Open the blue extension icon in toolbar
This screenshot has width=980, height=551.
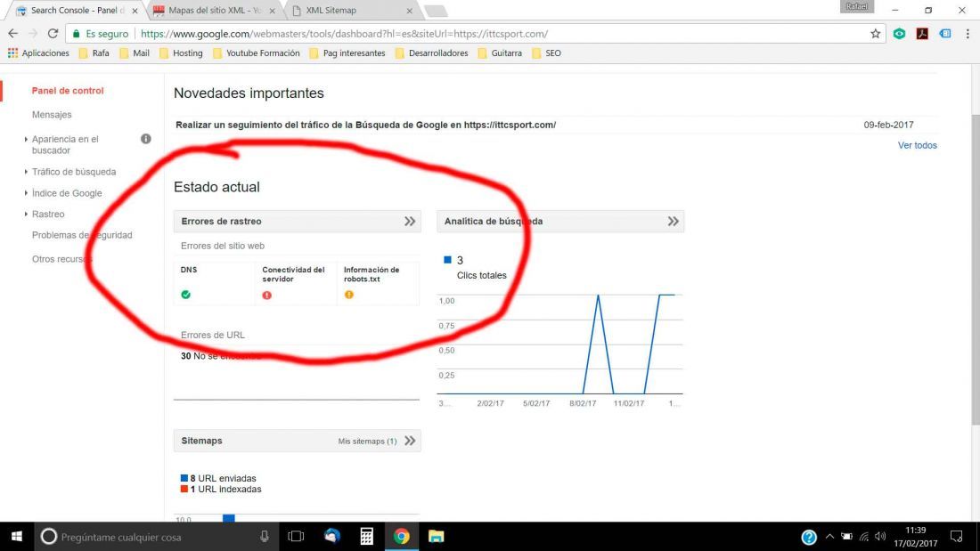[945, 34]
